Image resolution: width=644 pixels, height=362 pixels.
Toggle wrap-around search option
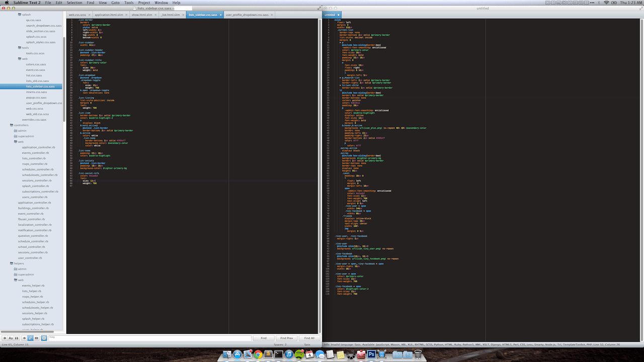[30, 338]
